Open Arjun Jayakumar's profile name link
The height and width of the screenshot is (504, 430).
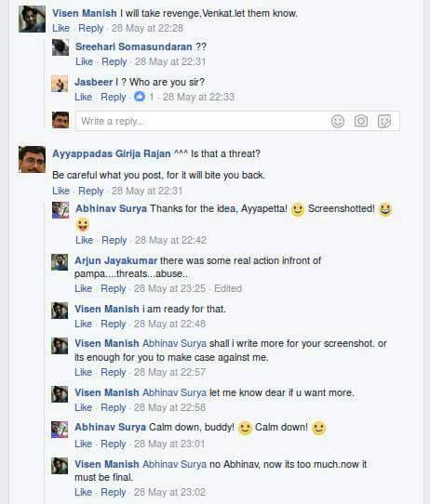115,260
